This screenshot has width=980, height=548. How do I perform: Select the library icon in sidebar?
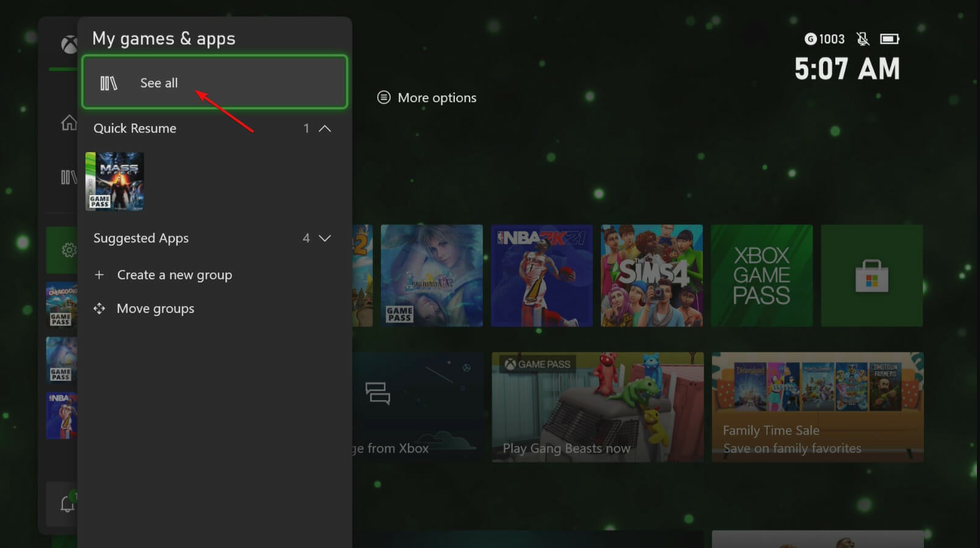coord(68,177)
